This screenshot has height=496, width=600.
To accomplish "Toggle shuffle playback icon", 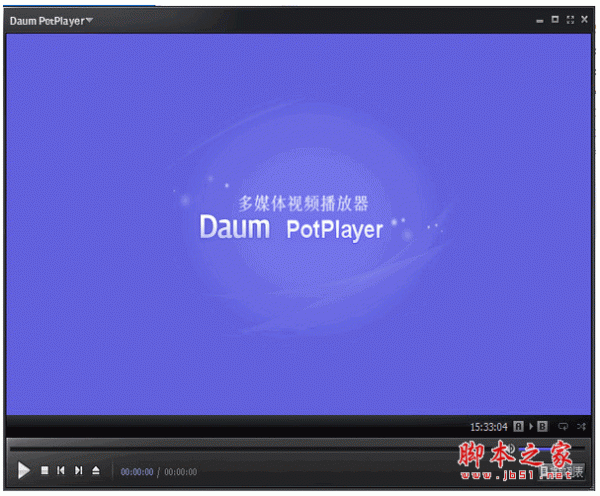I will click(x=581, y=426).
